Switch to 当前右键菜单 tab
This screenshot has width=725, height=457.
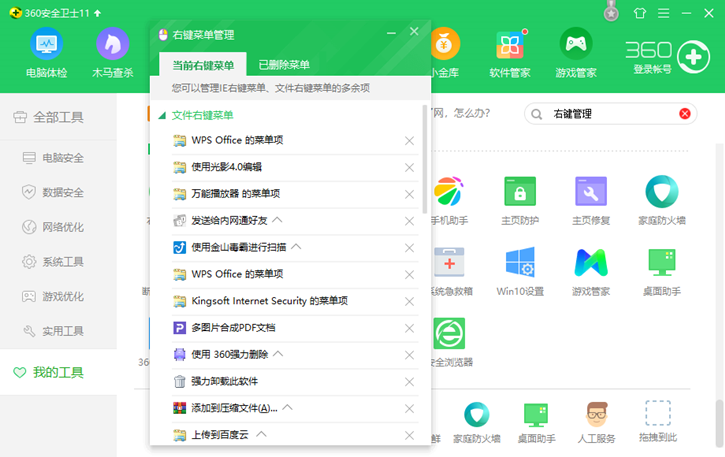[203, 65]
